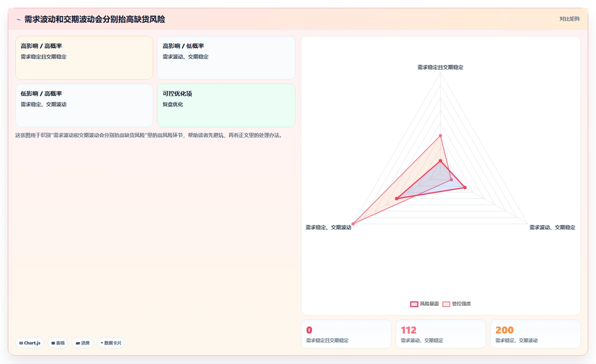Click the 表格 tag chip
Image resolution: width=596 pixels, height=364 pixels.
click(x=58, y=343)
